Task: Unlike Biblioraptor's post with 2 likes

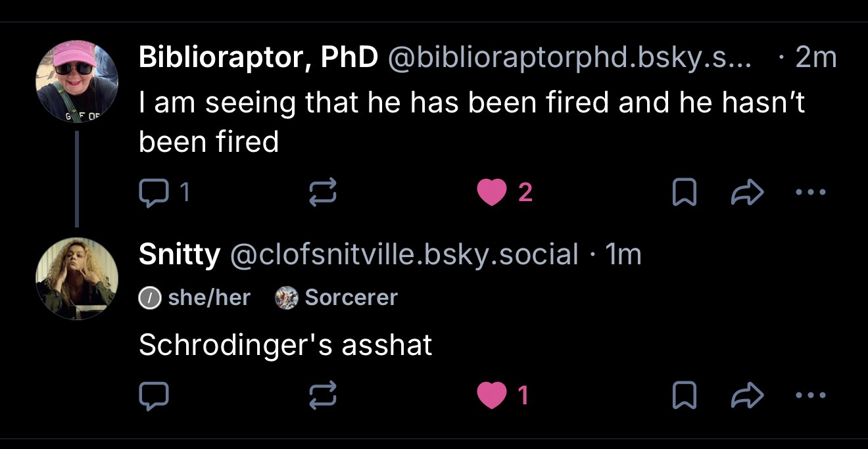Action: [x=492, y=192]
